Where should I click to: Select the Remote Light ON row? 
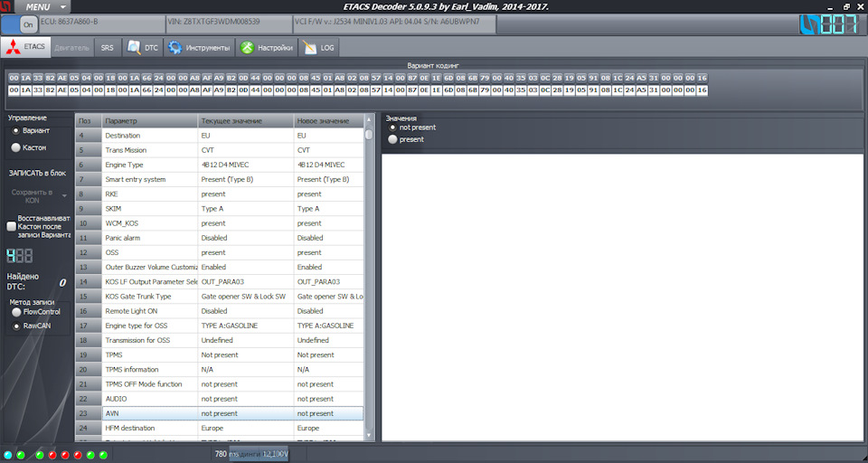pyautogui.click(x=220, y=311)
